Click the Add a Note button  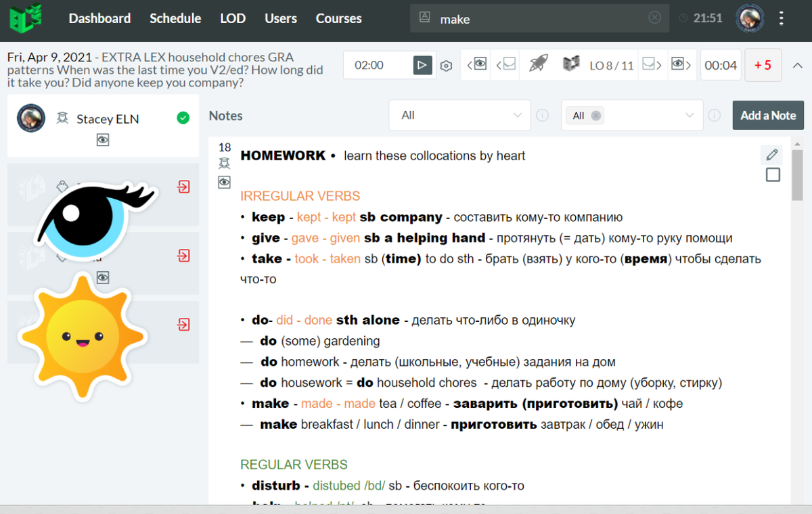tap(768, 116)
